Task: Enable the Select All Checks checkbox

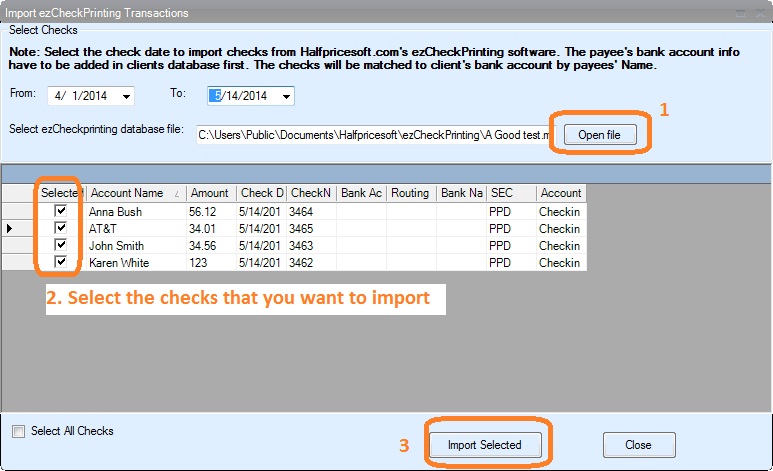Action: 19,432
